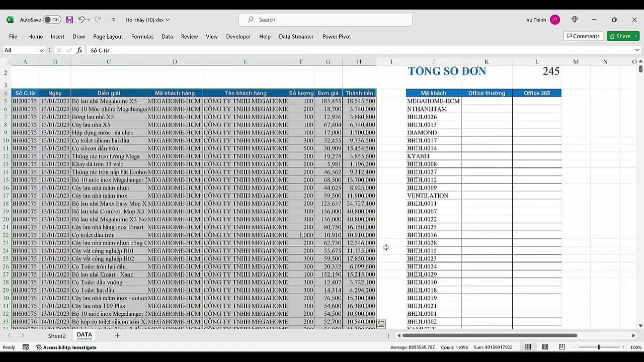Click the zoom out minus button
This screenshot has width=644, height=362.
tap(574, 347)
